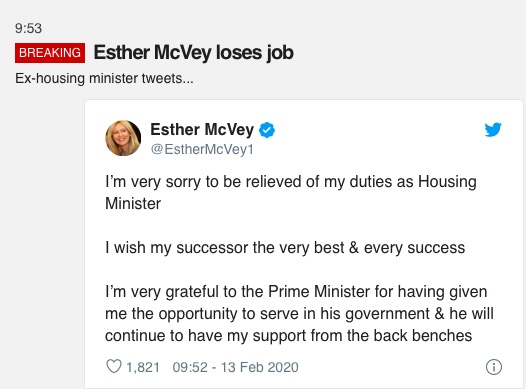Click the Ex-housing minister tweets text
The width and height of the screenshot is (526, 389).
(x=104, y=78)
